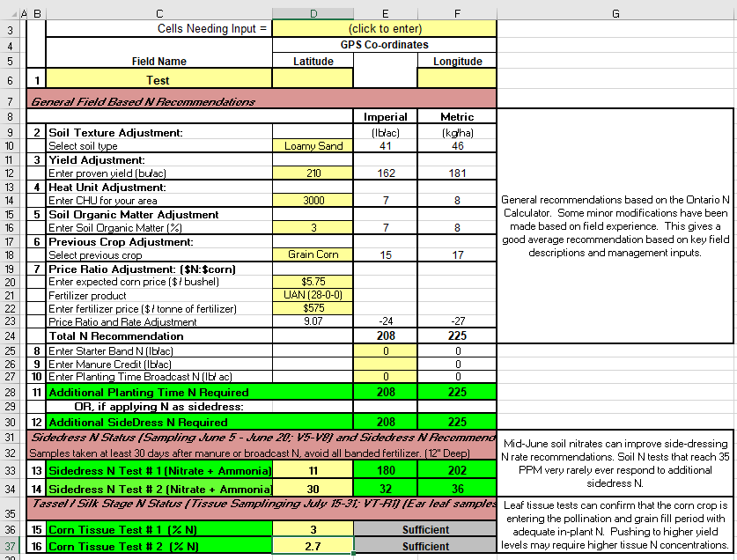Select the proven yield cell showing 210

[313, 173]
